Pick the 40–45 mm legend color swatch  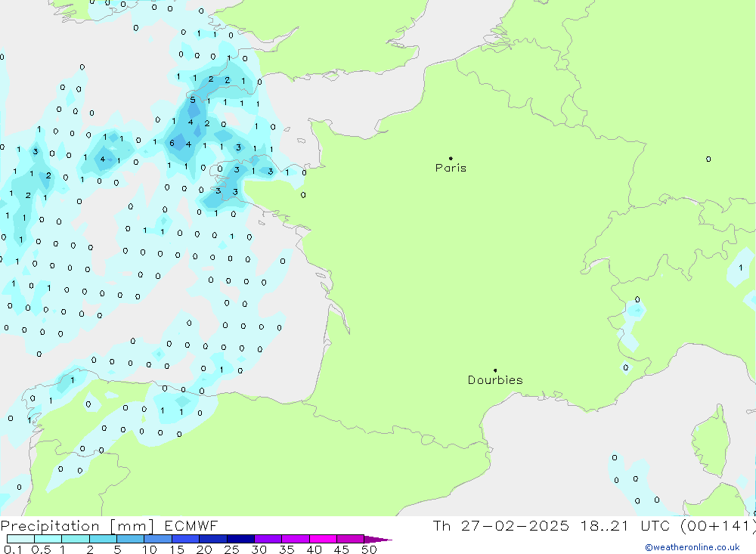323,539
